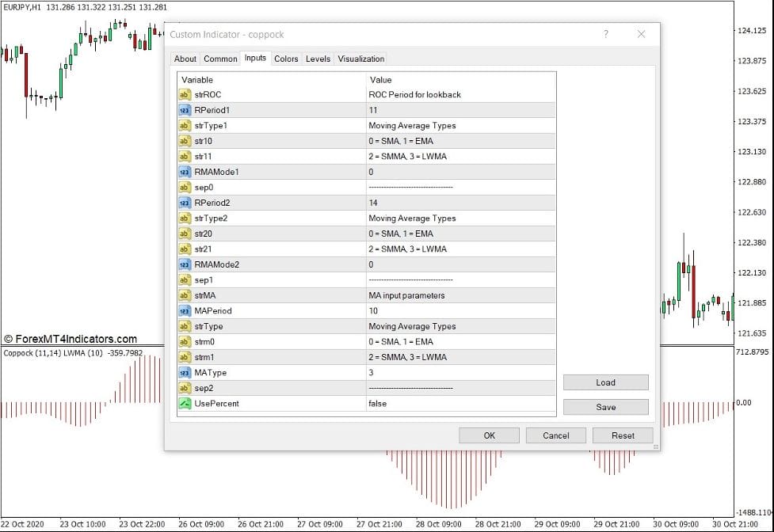Switch to the Colors tab
The image size is (774, 532).
click(286, 59)
